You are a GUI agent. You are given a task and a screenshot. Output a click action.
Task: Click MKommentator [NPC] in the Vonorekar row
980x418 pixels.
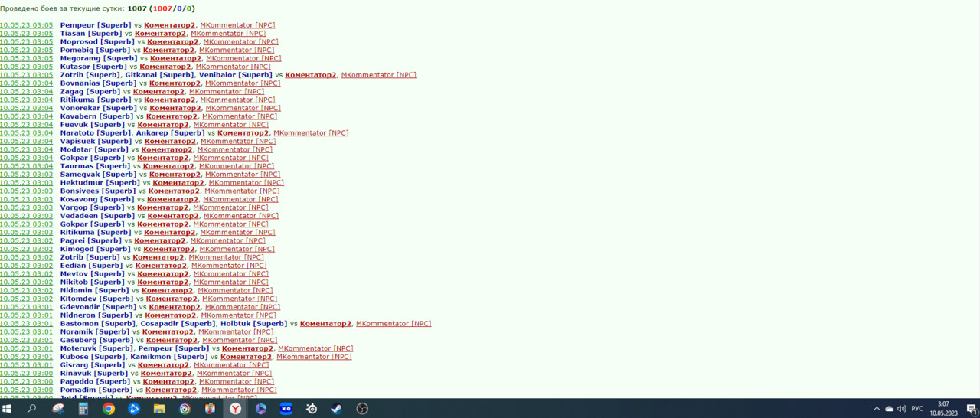pyautogui.click(x=243, y=108)
